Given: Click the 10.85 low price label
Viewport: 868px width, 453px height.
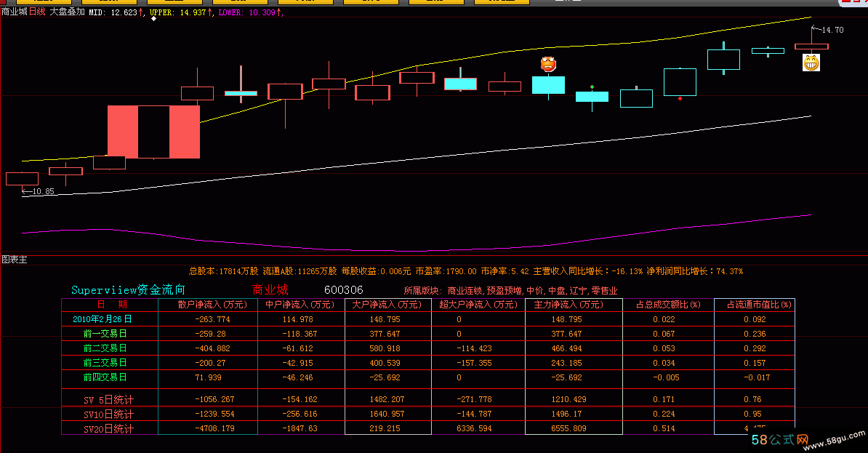Looking at the screenshot, I should [41, 191].
